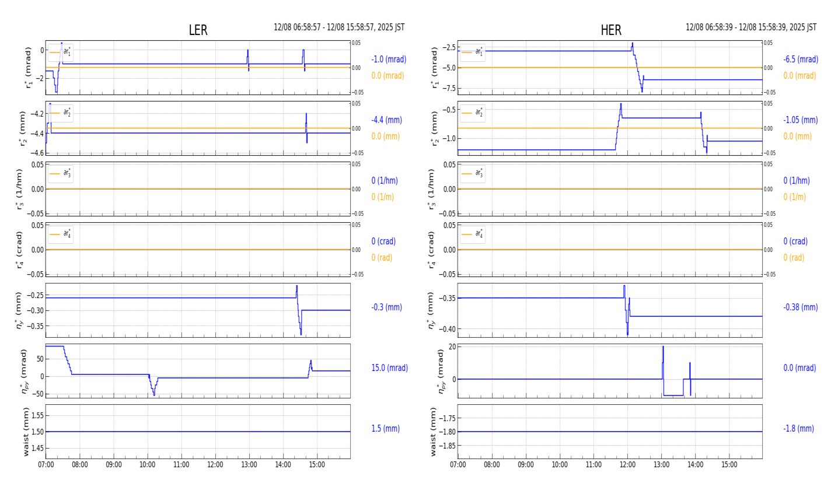
Task: Click the LER value -4.4 (mm)
Action: click(386, 120)
